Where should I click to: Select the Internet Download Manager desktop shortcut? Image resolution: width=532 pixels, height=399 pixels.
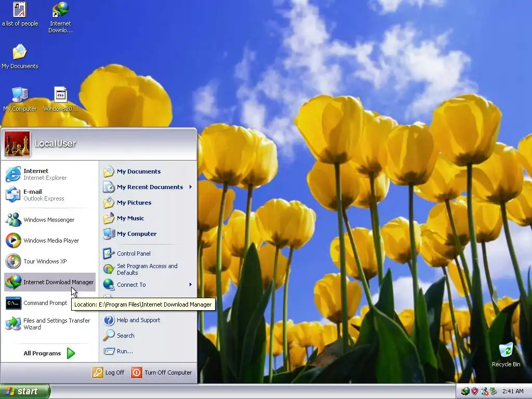coord(60,17)
